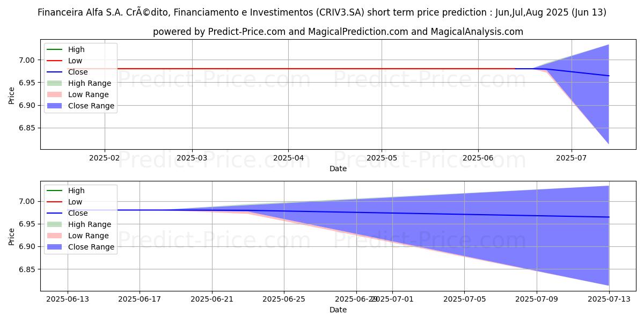This screenshot has height=322, width=644.
Task: Click the green High line marker in top legend
Action: click(x=55, y=49)
